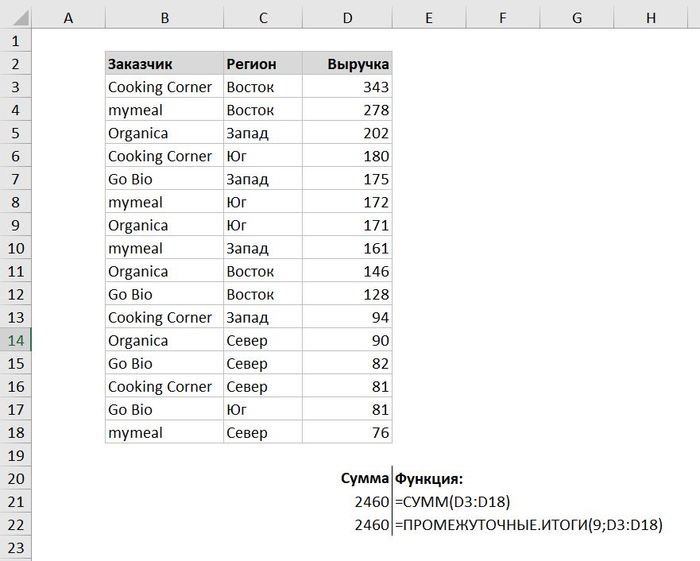The width and height of the screenshot is (700, 561).
Task: Select column B header
Action: pyautogui.click(x=164, y=18)
